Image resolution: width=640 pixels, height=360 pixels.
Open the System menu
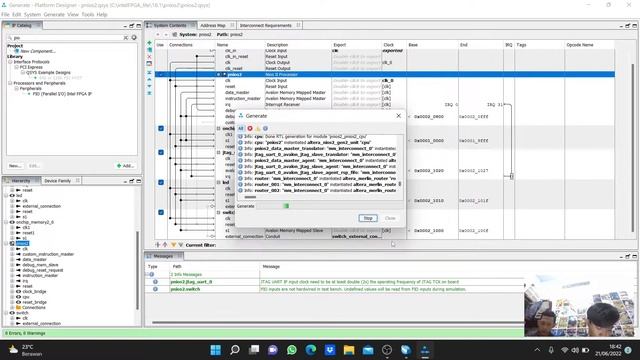coord(32,14)
